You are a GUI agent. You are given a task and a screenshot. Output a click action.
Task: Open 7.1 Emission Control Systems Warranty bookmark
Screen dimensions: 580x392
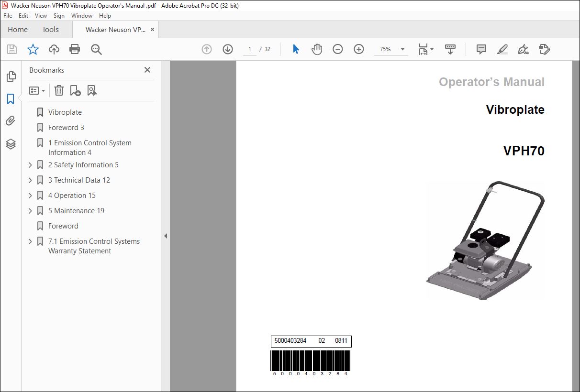click(x=94, y=246)
